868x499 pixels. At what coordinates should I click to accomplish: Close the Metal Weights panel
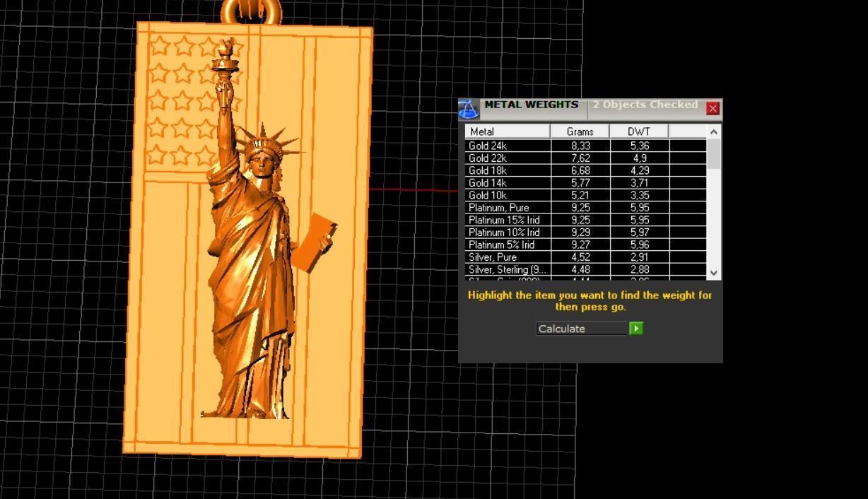(712, 108)
